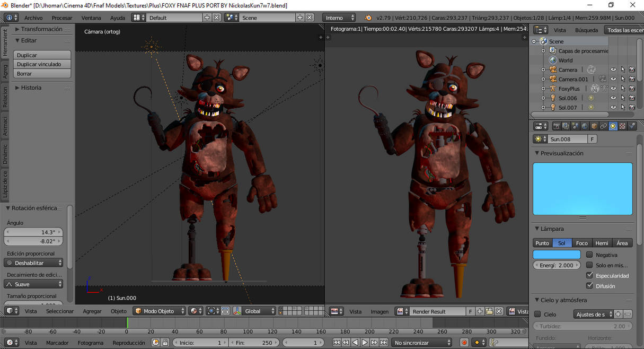644x349 pixels.
Task: Click the lock time to other windows icon
Action: (x=165, y=343)
